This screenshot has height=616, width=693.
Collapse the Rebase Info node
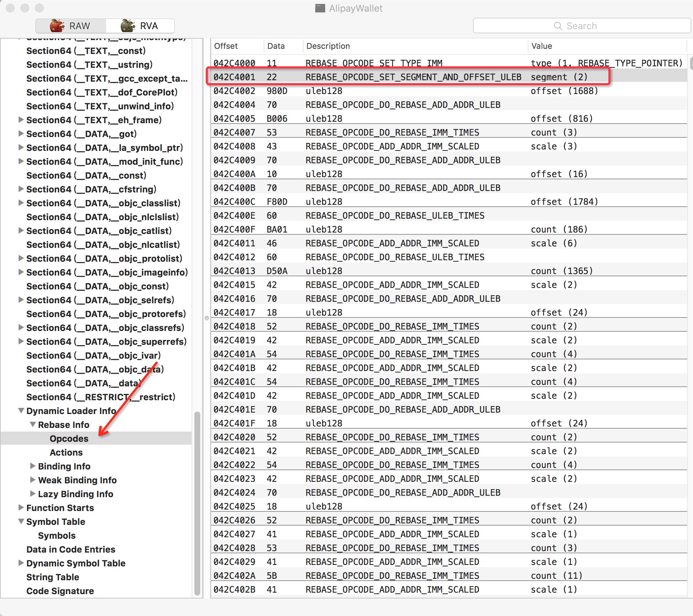coord(33,425)
